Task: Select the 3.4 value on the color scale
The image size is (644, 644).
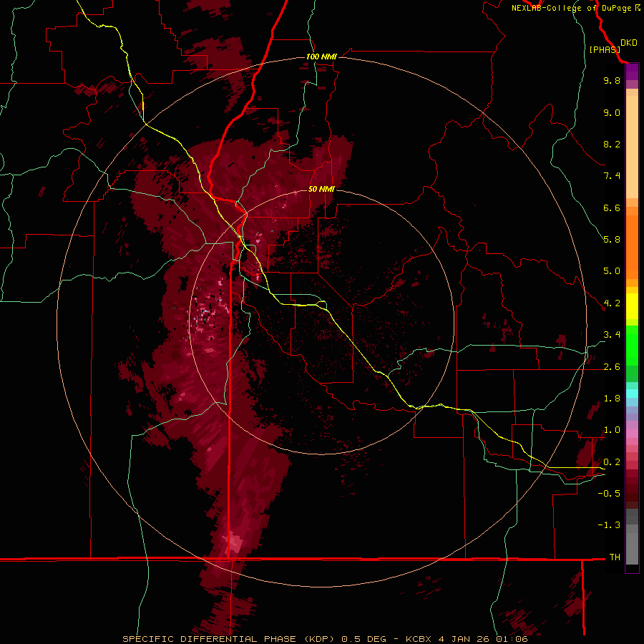Action: [612, 335]
